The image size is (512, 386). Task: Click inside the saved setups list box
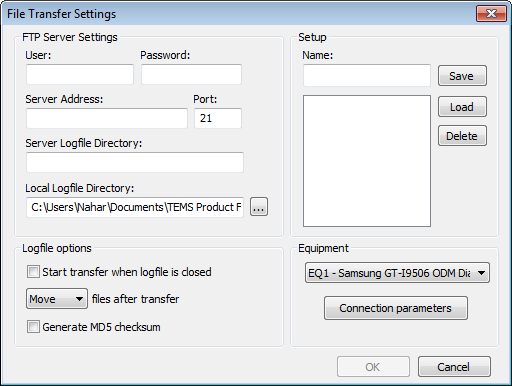pyautogui.click(x=367, y=161)
